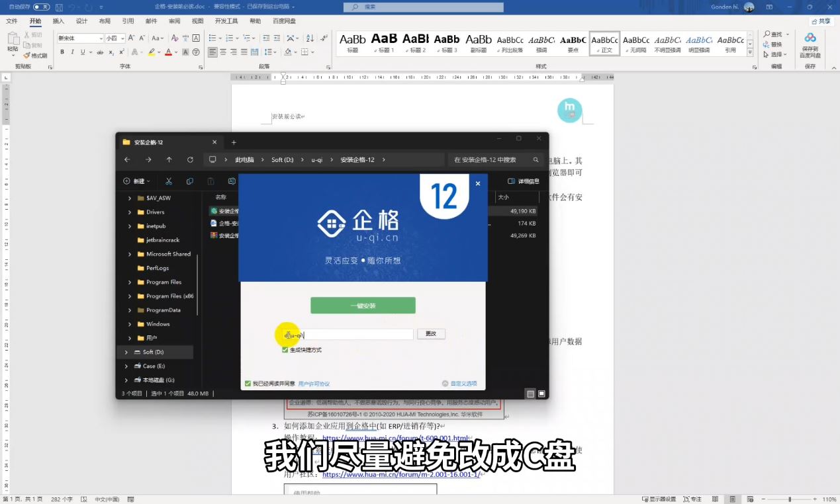Open the 文件 tab
The height and width of the screenshot is (504, 840).
click(x=12, y=21)
